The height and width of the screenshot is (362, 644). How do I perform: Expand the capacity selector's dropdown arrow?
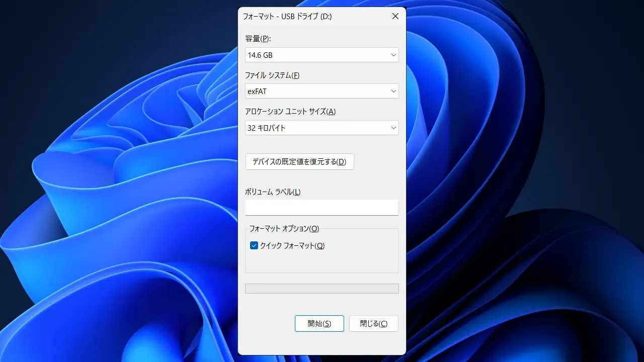[393, 55]
